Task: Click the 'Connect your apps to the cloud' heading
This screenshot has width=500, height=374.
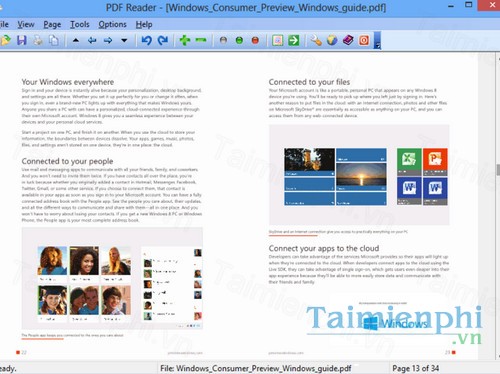Action: 324,248
